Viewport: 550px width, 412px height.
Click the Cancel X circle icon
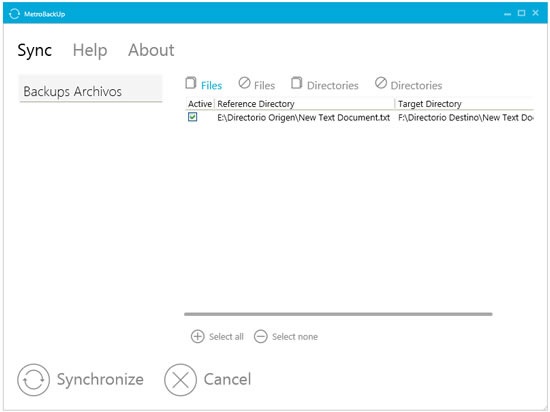(180, 380)
